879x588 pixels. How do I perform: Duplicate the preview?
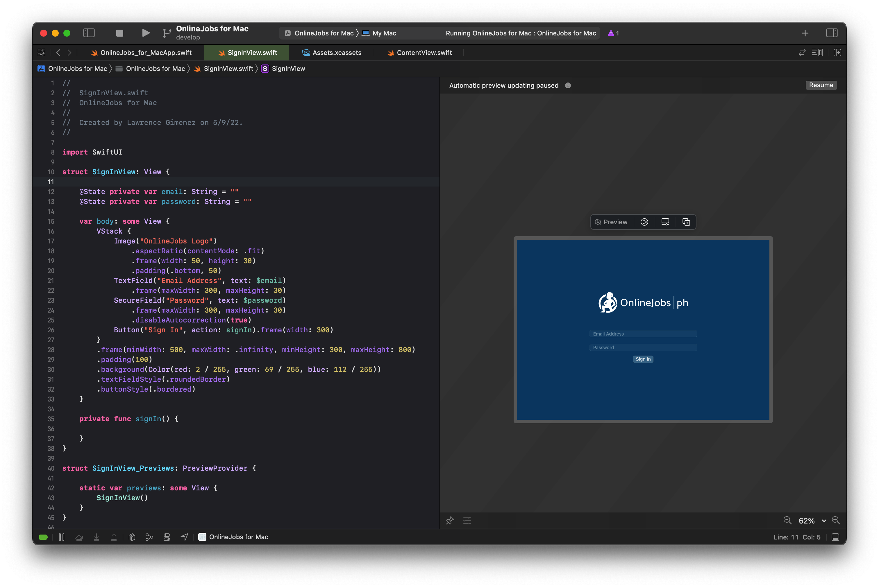pos(686,222)
